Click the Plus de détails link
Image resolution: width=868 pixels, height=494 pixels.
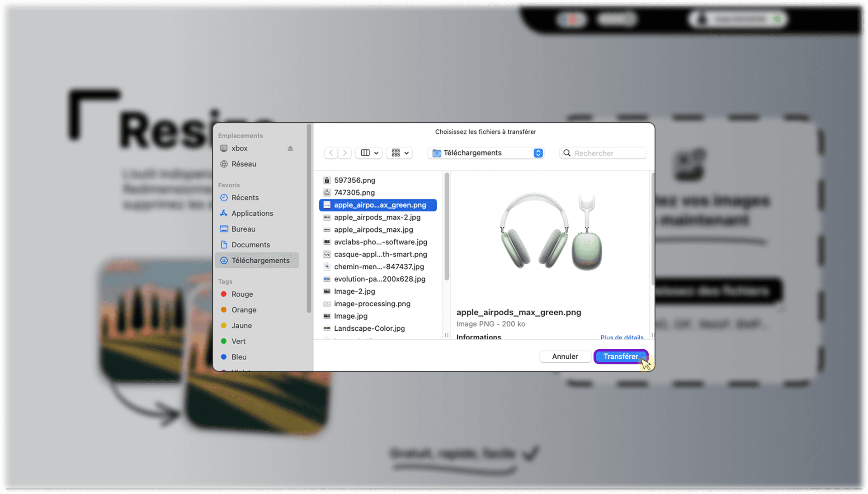pos(622,337)
